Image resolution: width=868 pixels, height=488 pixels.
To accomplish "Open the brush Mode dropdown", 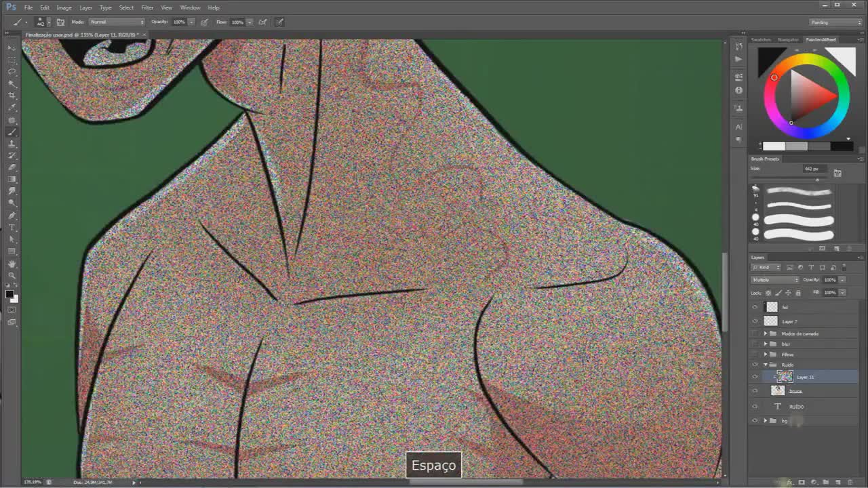I will (116, 22).
